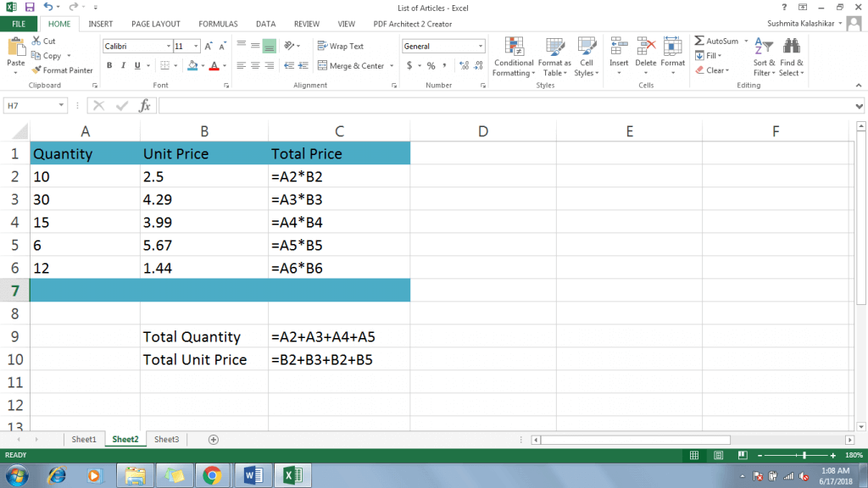Screen dimensions: 868x488
Task: Expand the Fill dropdown
Action: [720, 56]
